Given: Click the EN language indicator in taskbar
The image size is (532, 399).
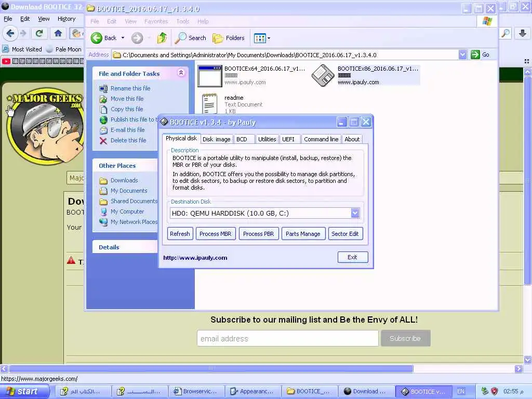Looking at the screenshot, I should [461, 392].
